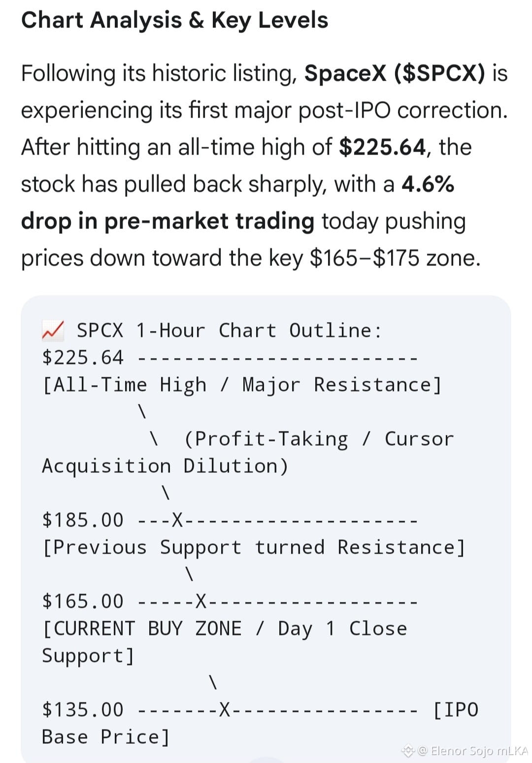
Task: Click the bold $225.64 price in paragraph
Action: (383, 147)
